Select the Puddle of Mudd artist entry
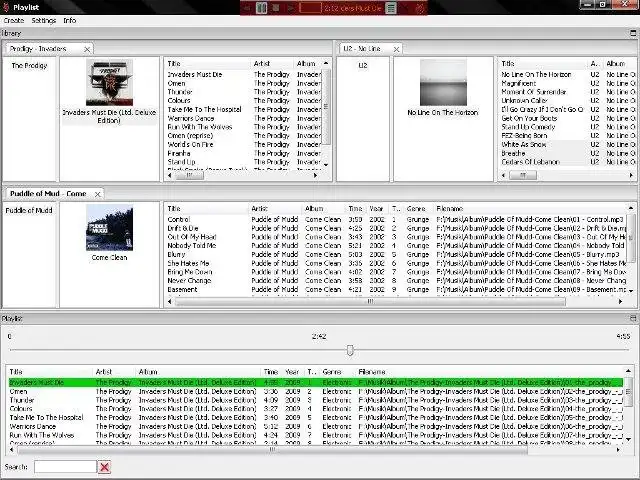This screenshot has height=480, width=640. pyautogui.click(x=29, y=210)
